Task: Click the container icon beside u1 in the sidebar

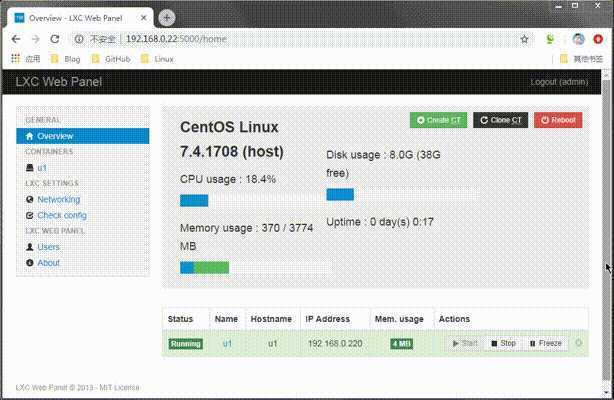Action: 30,168
